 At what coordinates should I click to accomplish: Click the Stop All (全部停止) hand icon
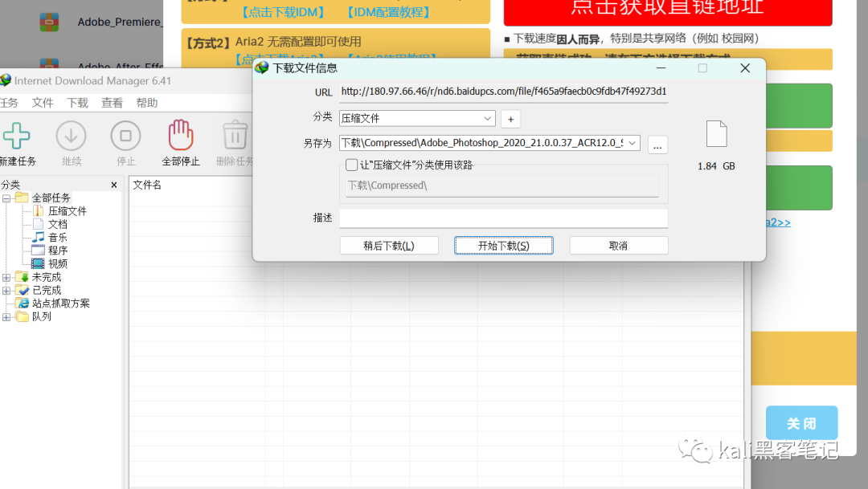click(x=181, y=135)
